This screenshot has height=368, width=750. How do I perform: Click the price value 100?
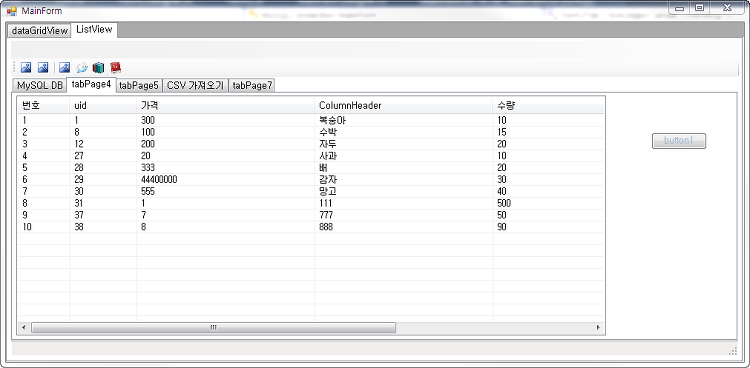[148, 132]
